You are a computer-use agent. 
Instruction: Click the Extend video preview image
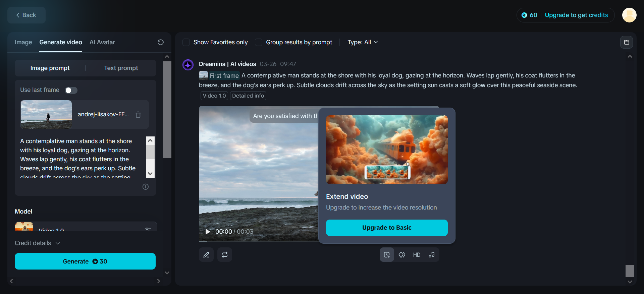pos(387,150)
